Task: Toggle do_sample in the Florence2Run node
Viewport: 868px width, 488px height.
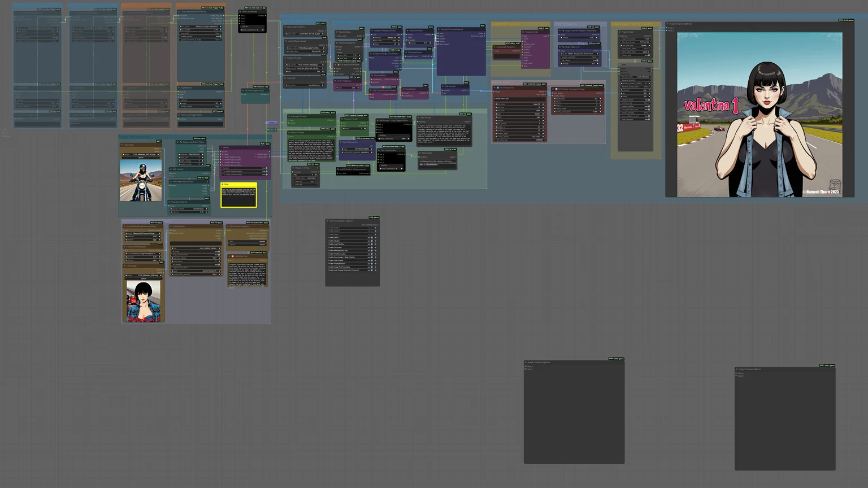Action: 196,264
